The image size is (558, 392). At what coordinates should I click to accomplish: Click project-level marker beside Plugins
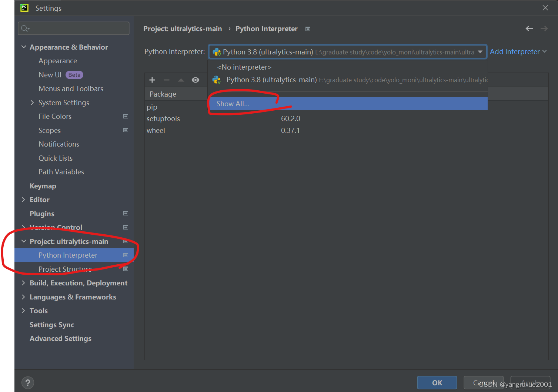[x=126, y=213]
